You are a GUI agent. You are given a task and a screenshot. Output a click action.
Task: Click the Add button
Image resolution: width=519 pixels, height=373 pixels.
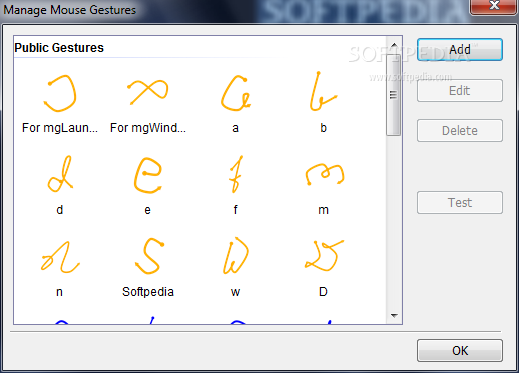pos(460,50)
